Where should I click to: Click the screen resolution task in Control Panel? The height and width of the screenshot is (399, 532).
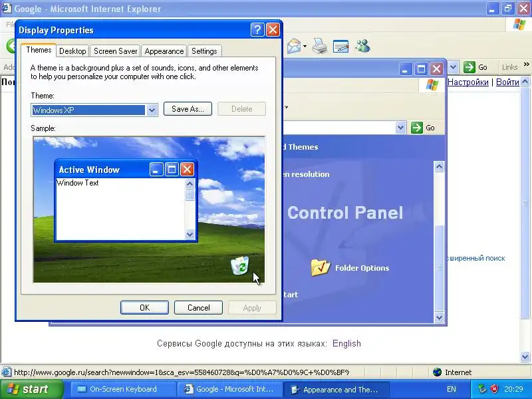[306, 174]
